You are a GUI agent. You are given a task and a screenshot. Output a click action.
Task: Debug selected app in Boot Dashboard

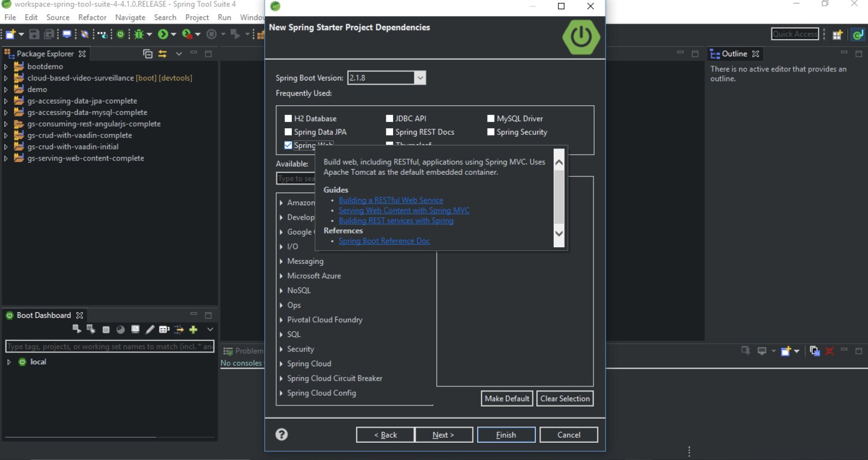pos(91,329)
